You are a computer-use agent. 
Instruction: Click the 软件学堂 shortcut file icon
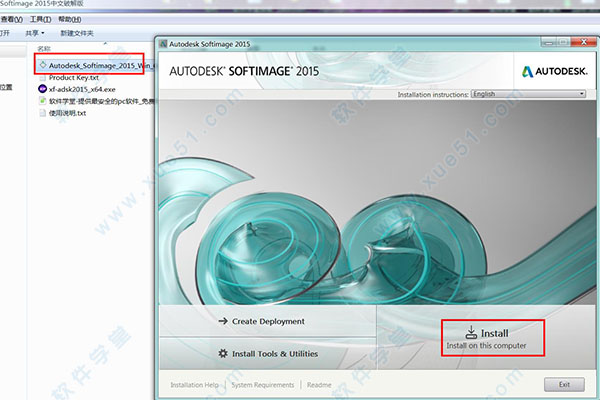(x=42, y=101)
